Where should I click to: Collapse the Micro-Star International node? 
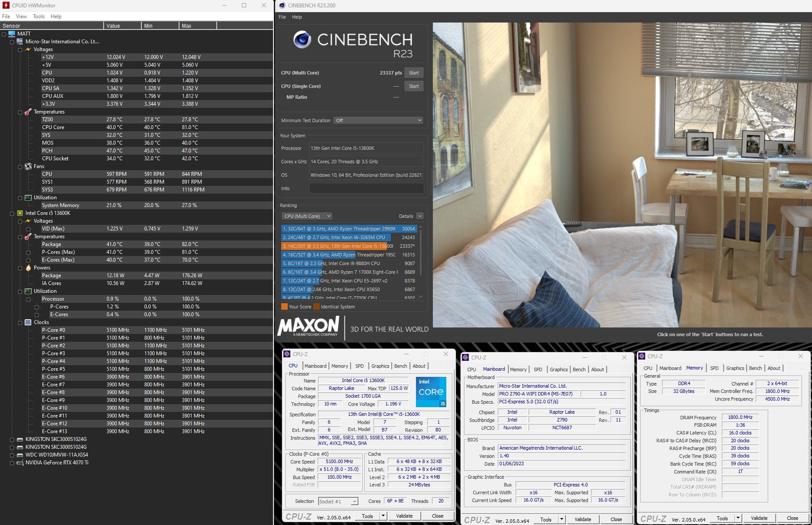(x=12, y=42)
